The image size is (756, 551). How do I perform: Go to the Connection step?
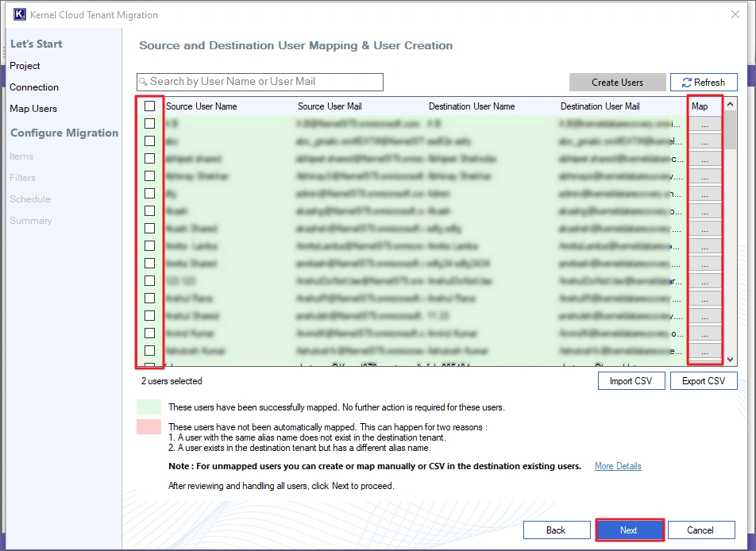tap(34, 87)
